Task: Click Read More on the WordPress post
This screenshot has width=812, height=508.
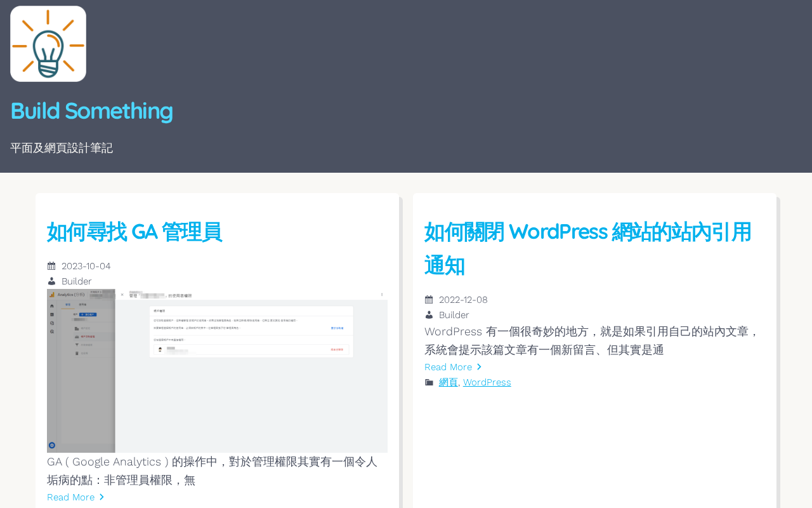Action: [x=448, y=367]
